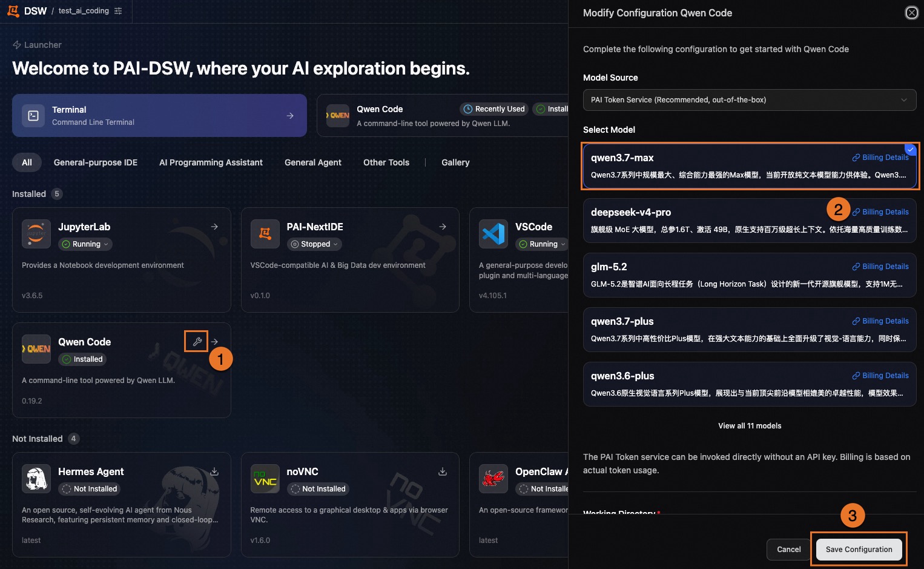Image resolution: width=924 pixels, height=569 pixels.
Task: Select the glm-5.2 model option
Action: tap(750, 276)
